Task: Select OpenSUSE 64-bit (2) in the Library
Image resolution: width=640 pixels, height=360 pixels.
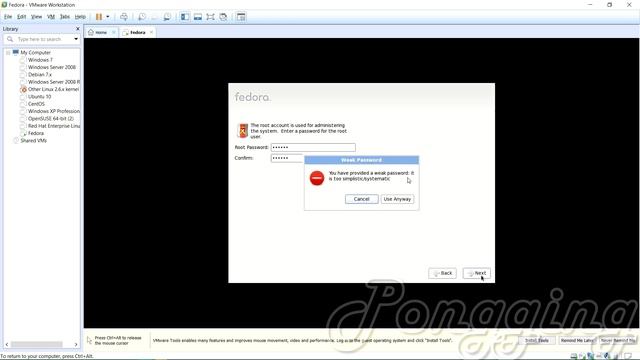Action: (x=51, y=118)
